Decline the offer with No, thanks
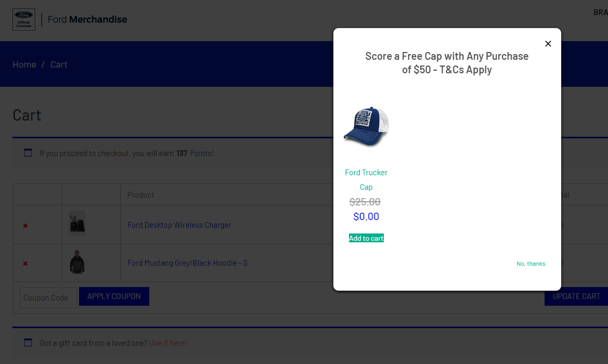Viewport: 608px width, 364px height. coord(531,264)
